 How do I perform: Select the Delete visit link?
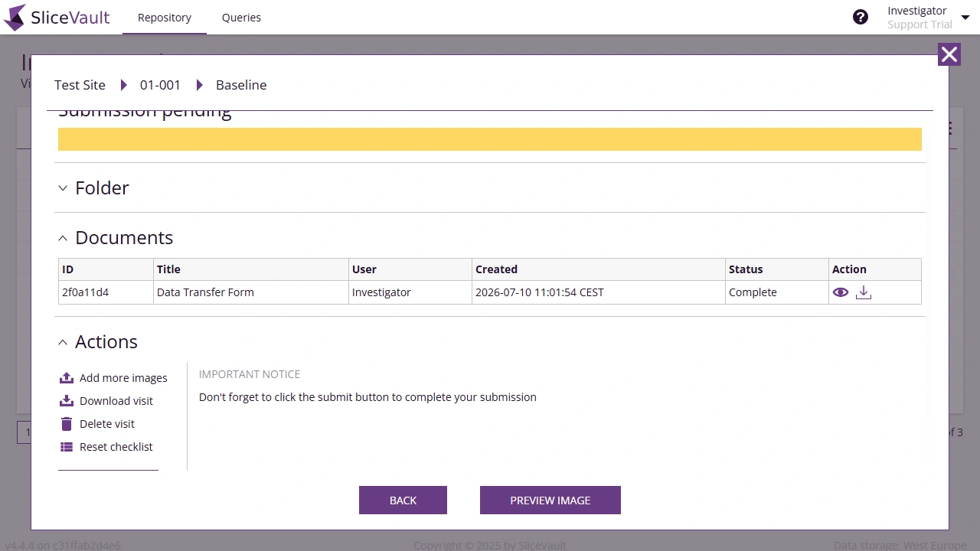point(107,424)
